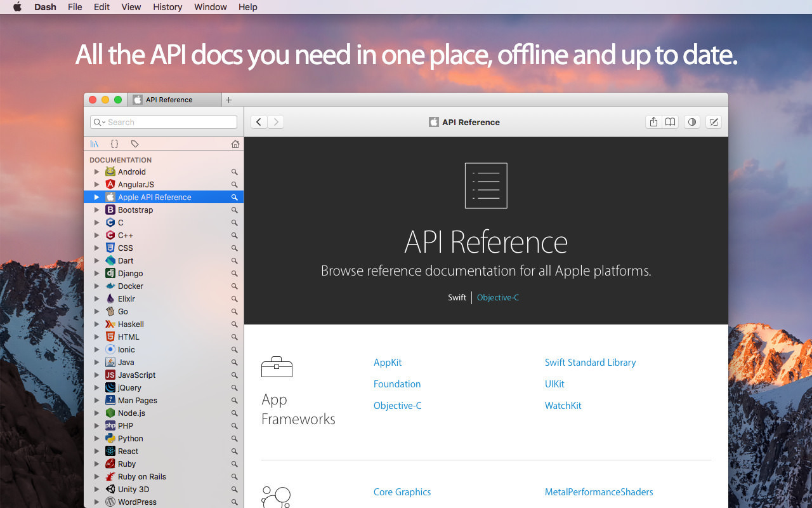Image resolution: width=812 pixels, height=508 pixels.
Task: Toggle dark mode with the contrast icon
Action: (691, 122)
